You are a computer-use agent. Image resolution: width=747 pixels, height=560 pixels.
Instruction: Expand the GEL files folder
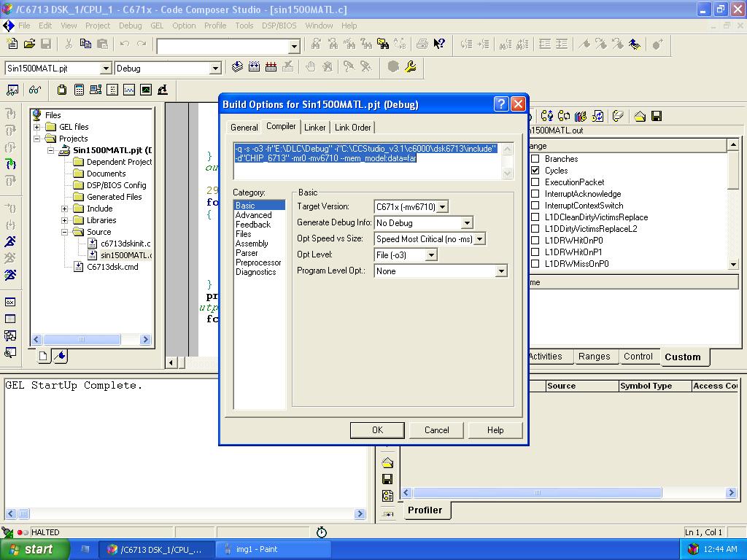pyautogui.click(x=36, y=127)
